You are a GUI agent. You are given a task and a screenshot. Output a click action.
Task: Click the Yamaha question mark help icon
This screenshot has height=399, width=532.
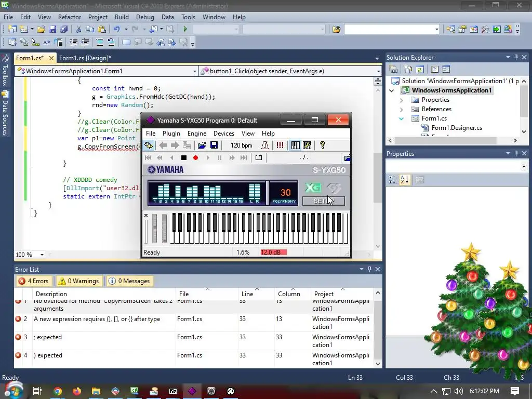(x=323, y=145)
